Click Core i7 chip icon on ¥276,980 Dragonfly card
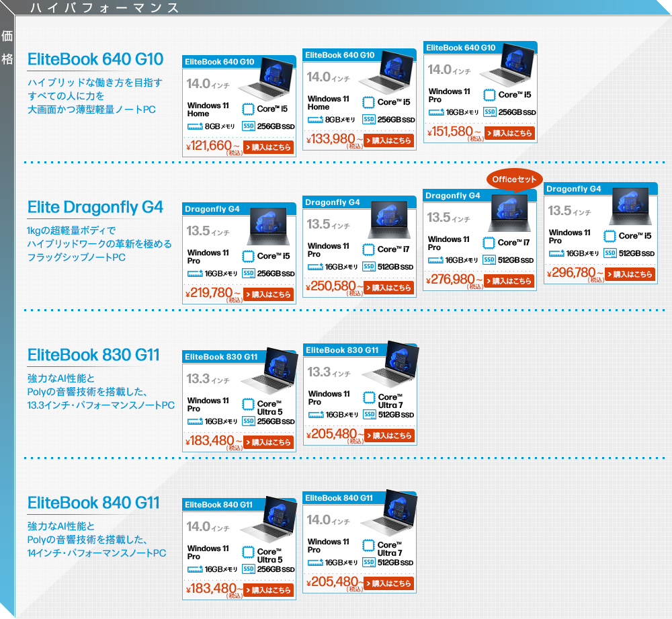This screenshot has height=619, width=672. pyautogui.click(x=489, y=243)
